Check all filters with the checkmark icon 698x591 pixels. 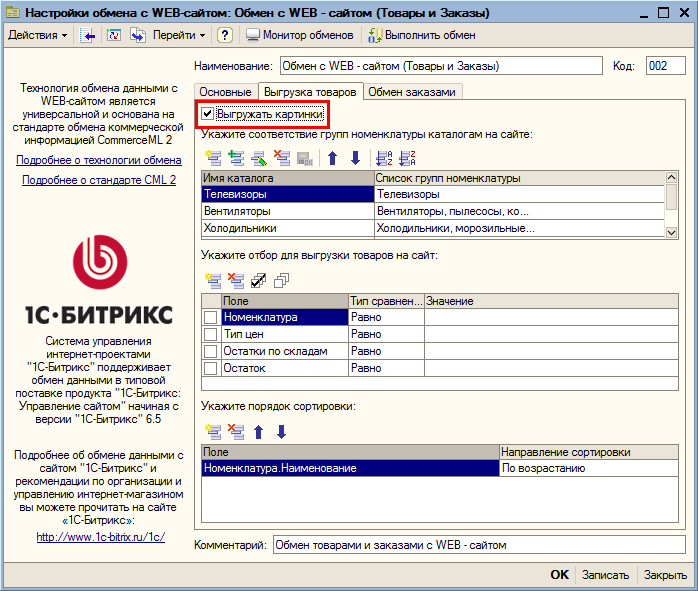pyautogui.click(x=259, y=280)
